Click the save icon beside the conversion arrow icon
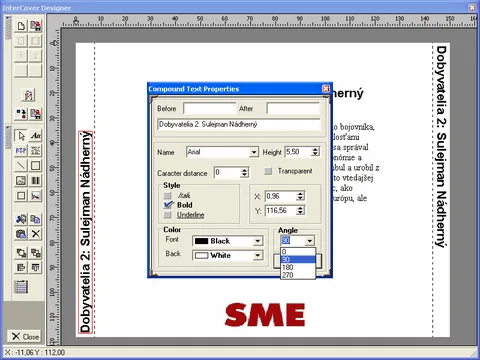 pos(35,114)
